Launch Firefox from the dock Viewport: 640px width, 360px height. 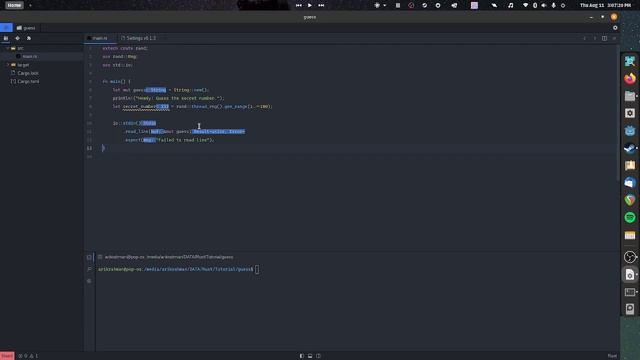pos(630,78)
